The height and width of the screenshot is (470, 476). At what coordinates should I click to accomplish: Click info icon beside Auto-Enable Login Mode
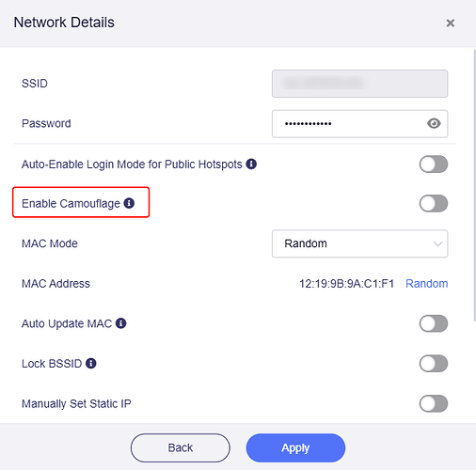(x=251, y=164)
